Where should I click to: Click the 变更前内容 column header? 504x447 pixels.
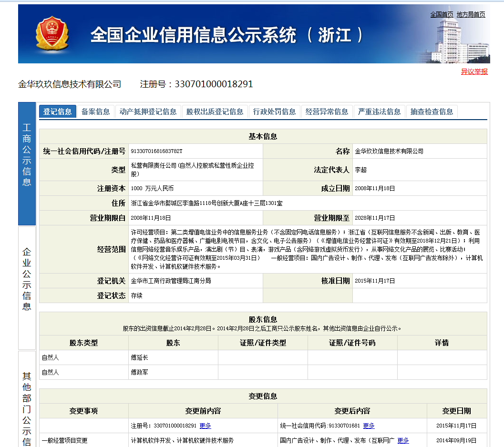pos(203,411)
